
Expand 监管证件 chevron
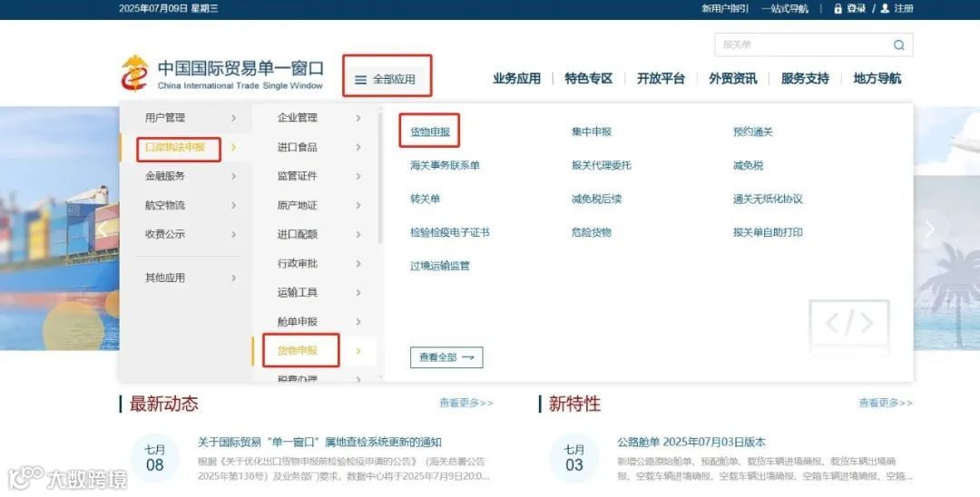click(358, 176)
